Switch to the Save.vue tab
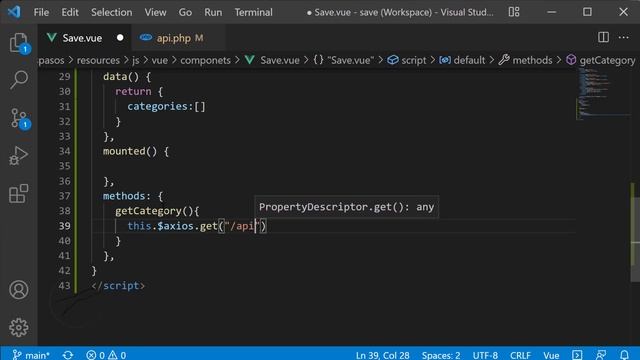The width and height of the screenshot is (640, 360). tap(85, 38)
